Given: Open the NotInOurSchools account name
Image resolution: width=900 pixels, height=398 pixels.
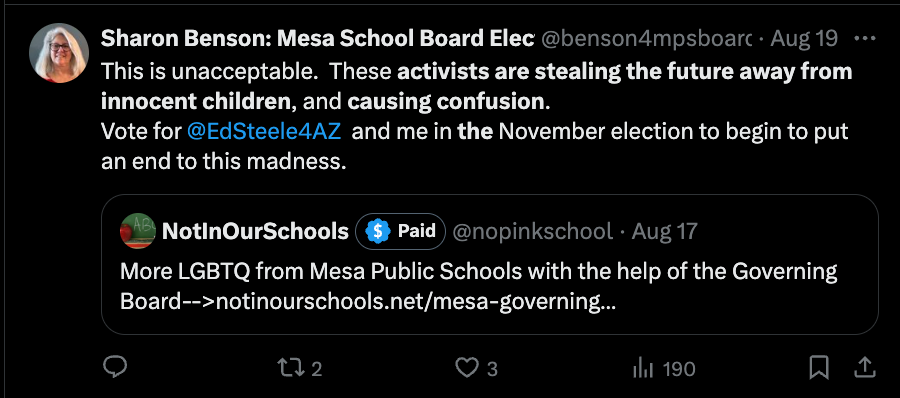Looking at the screenshot, I should point(255,231).
